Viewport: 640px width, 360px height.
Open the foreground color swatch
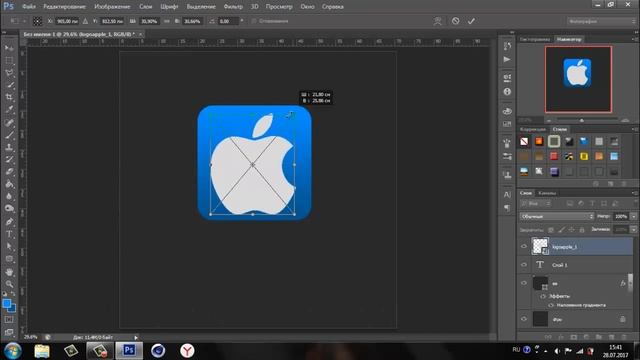coord(7,303)
